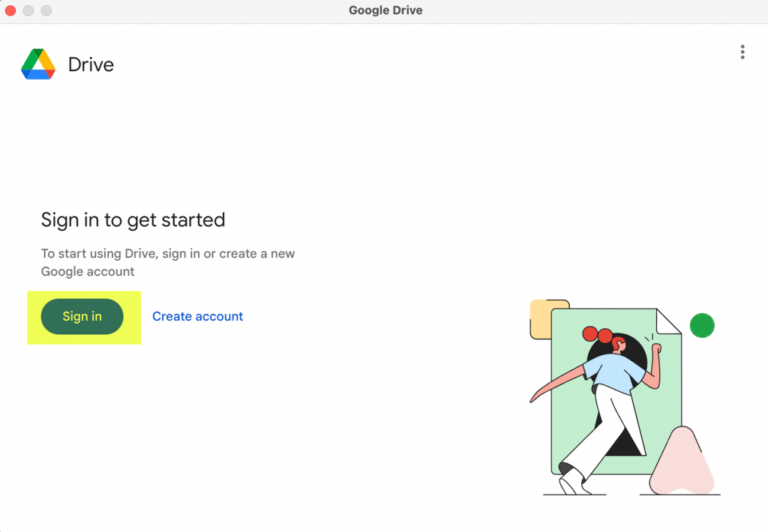Minimize the Google Drive window
Viewport: 768px width, 532px height.
tap(28, 10)
